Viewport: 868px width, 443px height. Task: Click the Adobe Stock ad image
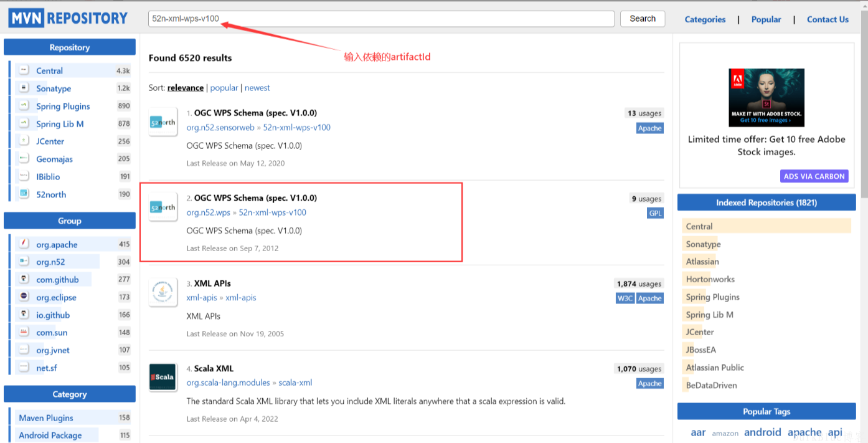767,98
